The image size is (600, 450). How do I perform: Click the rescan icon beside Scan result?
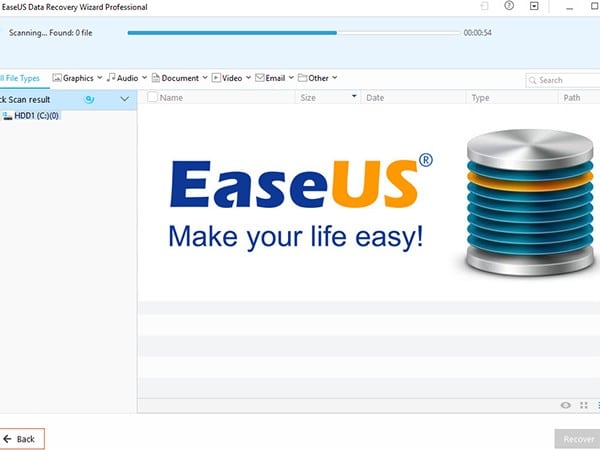[89, 99]
